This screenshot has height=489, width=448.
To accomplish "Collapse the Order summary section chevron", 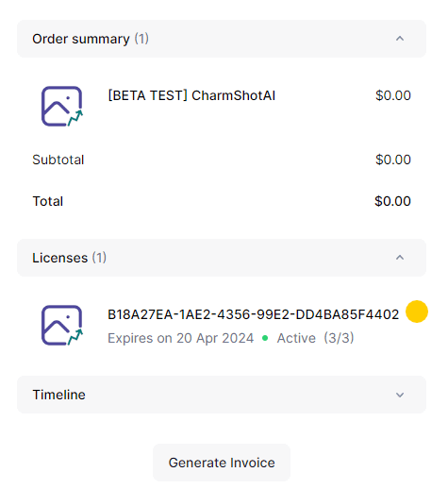I will [x=400, y=39].
